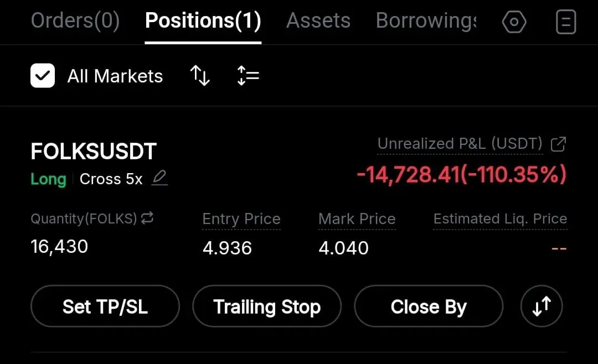Screen dimensions: 598x364
Task: Select the Positions(1) tab
Action: (x=203, y=21)
